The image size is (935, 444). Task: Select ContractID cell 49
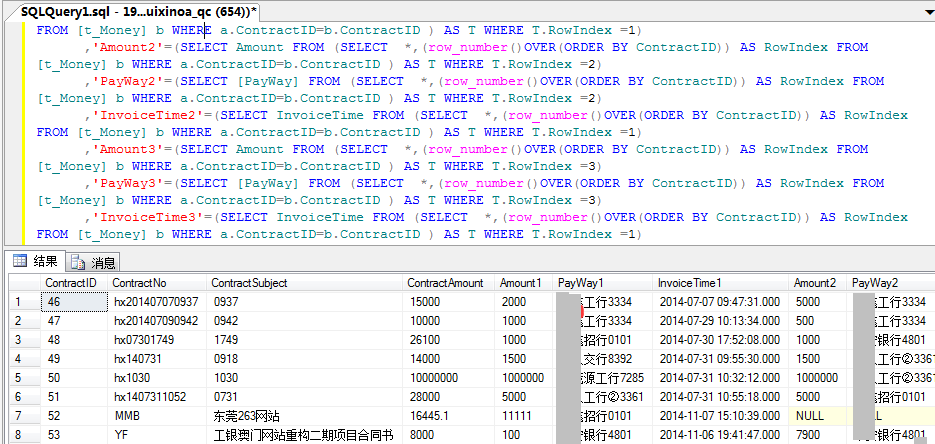pyautogui.click(x=75, y=359)
